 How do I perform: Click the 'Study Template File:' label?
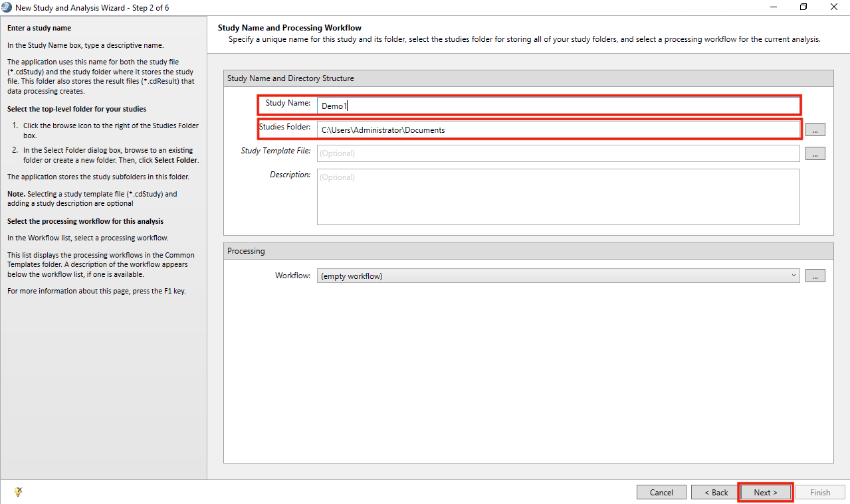[275, 151]
